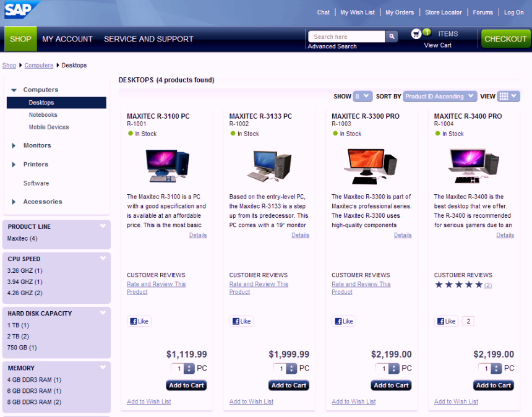Viewport: 532px width, 417px height.
Task: Add R-3133 PC to cart
Action: coord(289,385)
